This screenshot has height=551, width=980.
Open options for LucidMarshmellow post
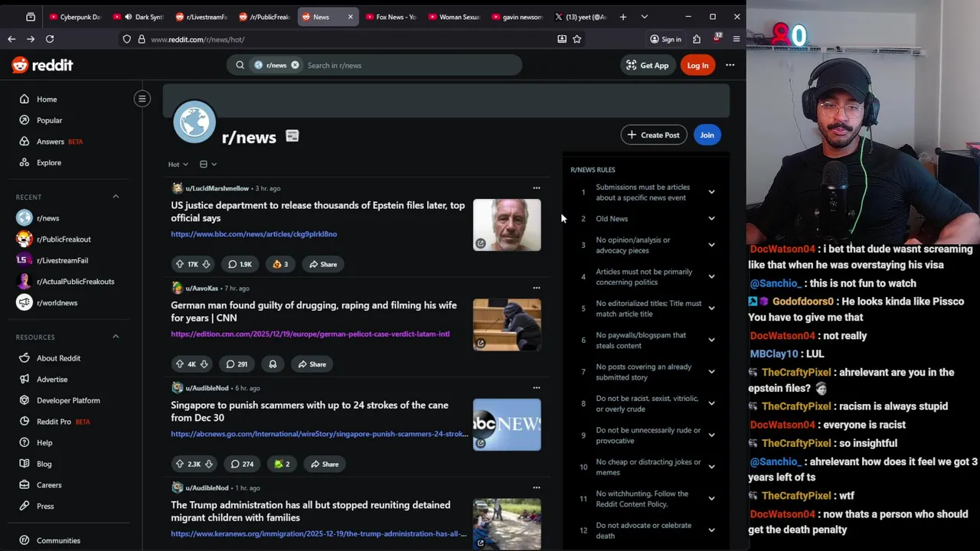click(x=537, y=188)
